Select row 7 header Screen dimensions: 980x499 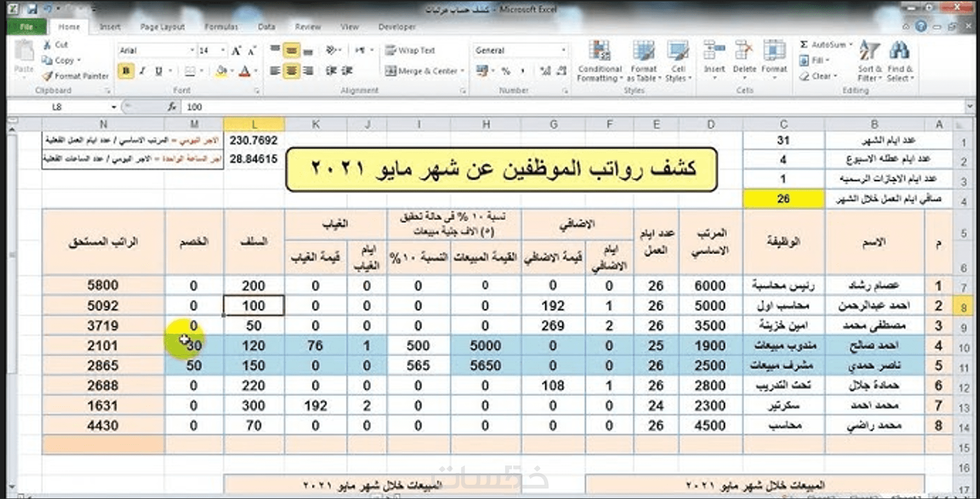pos(964,286)
